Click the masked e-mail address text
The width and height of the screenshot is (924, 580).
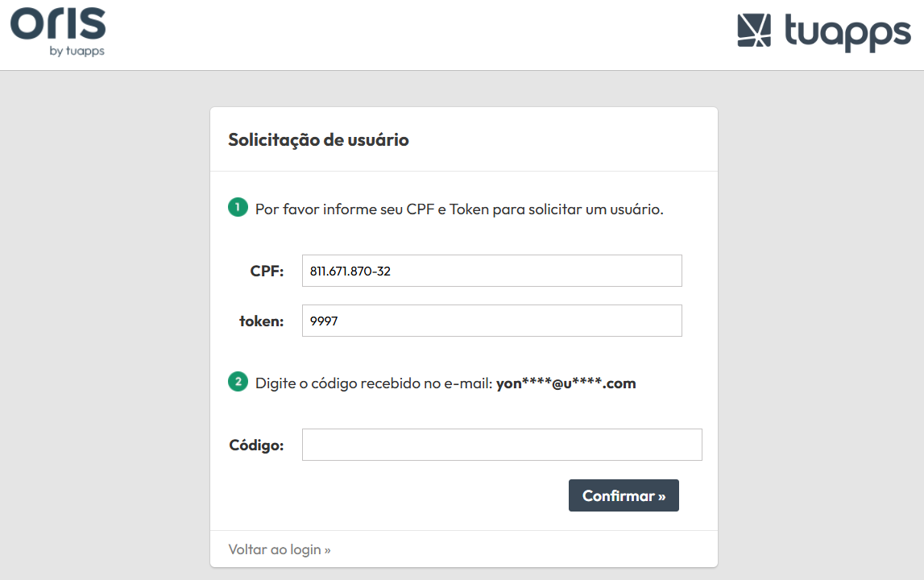(566, 383)
